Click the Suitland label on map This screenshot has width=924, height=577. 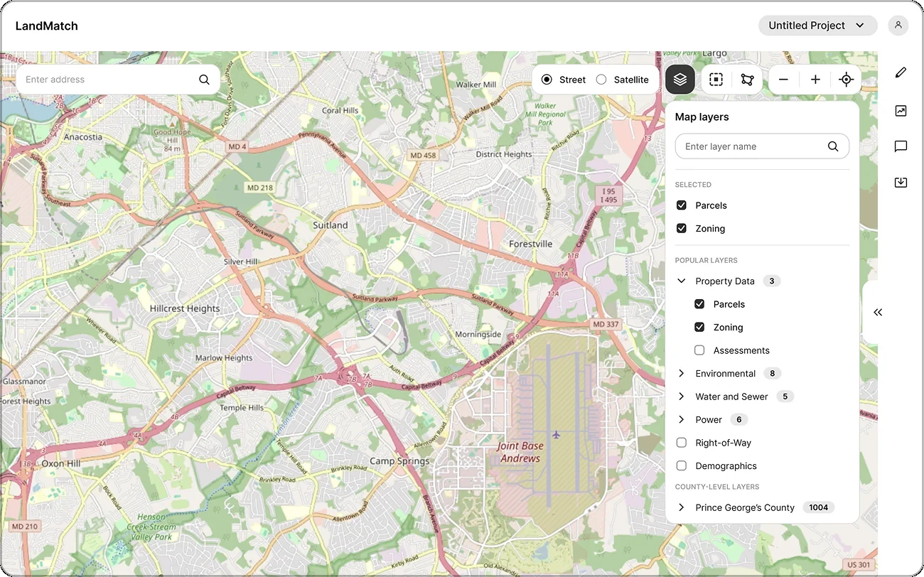331,225
